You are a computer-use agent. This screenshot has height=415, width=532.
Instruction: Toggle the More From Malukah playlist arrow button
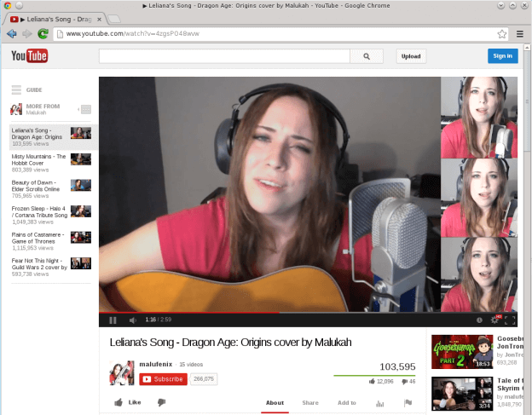pos(86,109)
